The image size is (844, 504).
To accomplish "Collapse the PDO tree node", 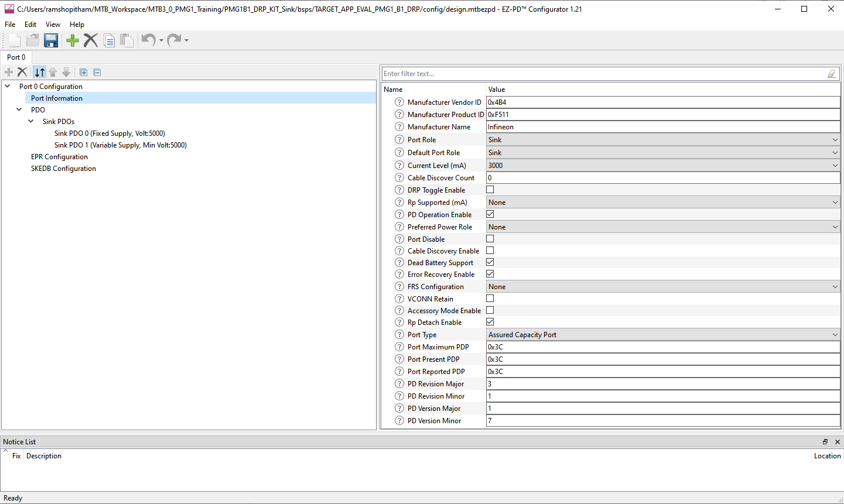I will pos(19,109).
